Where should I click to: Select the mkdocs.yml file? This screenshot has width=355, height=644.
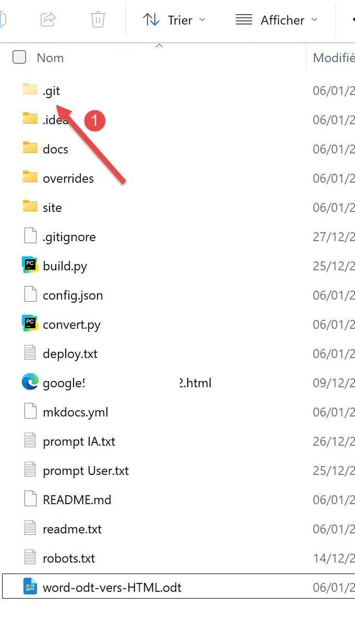click(x=177, y=412)
